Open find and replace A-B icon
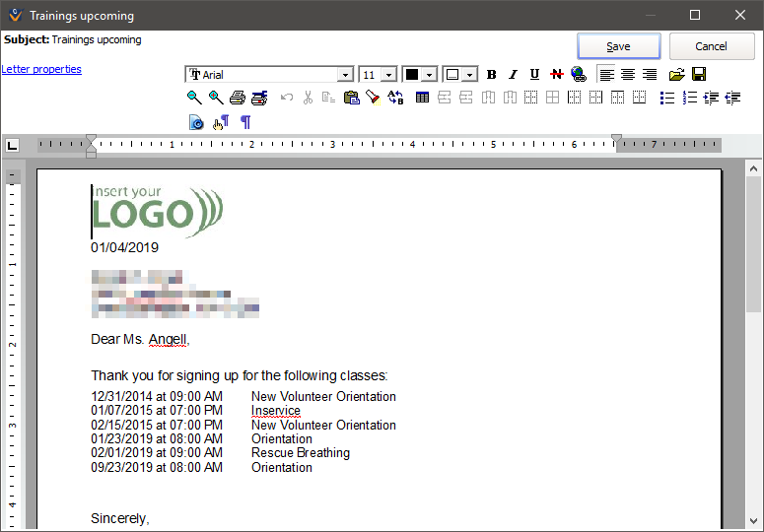Screen dimensions: 764x532 click(x=395, y=98)
